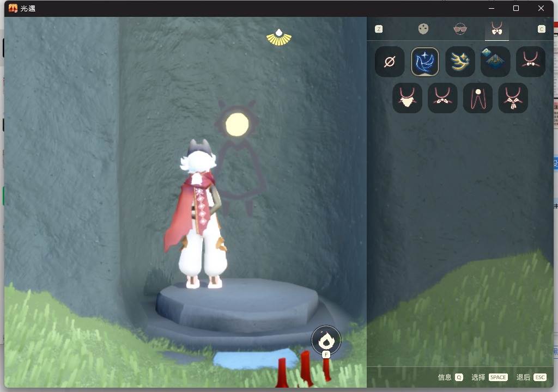Go to previous category with Z key icon
This screenshot has height=392, width=558.
[x=379, y=29]
